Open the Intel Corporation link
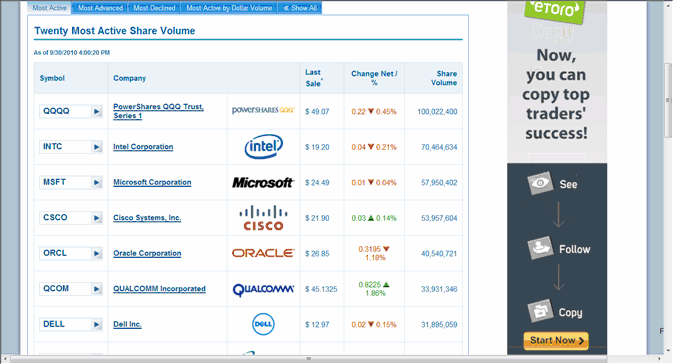Image resolution: width=673 pixels, height=364 pixels. point(143,147)
